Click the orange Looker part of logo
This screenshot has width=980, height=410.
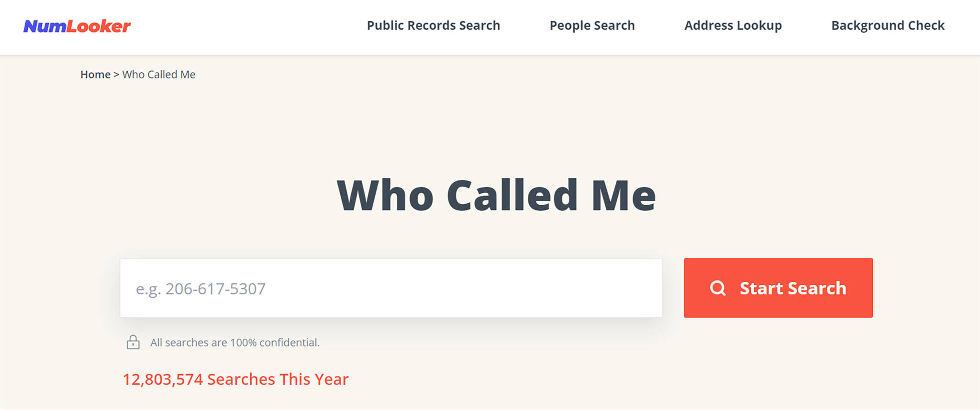click(99, 26)
